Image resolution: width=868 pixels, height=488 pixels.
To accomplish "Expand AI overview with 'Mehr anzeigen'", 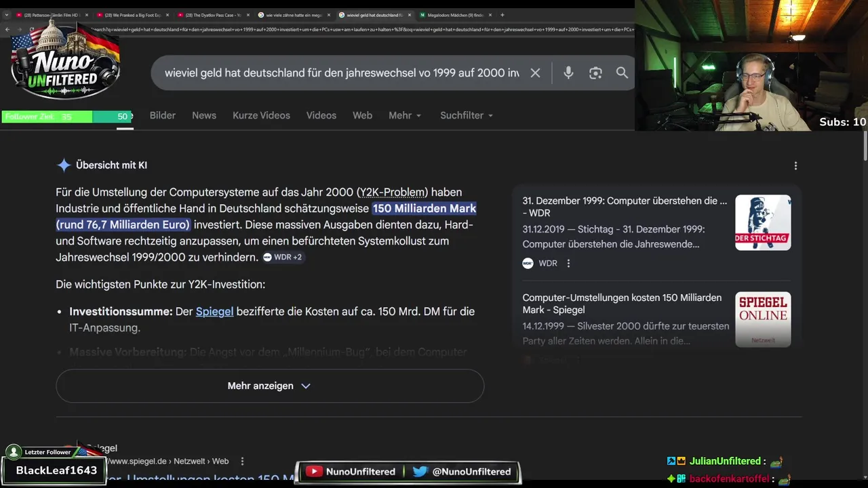I will (x=270, y=386).
